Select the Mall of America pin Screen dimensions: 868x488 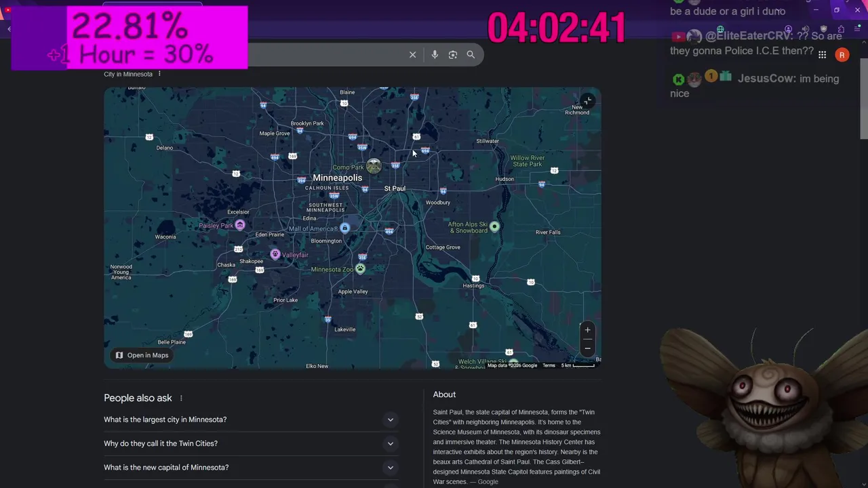[x=344, y=228]
